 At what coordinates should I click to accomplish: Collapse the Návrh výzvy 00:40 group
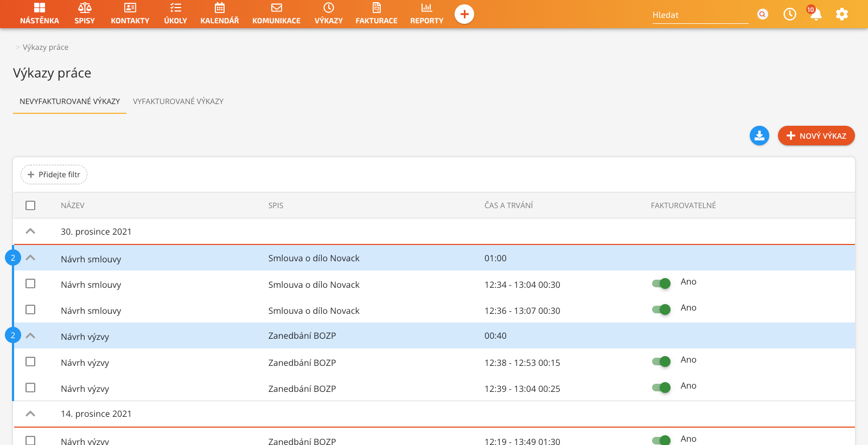(x=30, y=336)
